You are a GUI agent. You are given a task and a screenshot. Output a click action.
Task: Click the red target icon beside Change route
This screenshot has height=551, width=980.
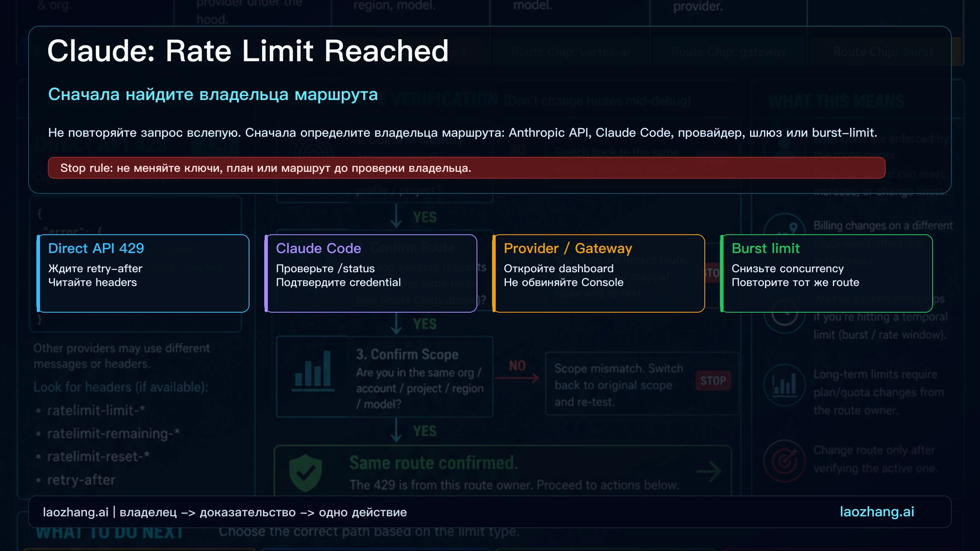[x=784, y=461]
